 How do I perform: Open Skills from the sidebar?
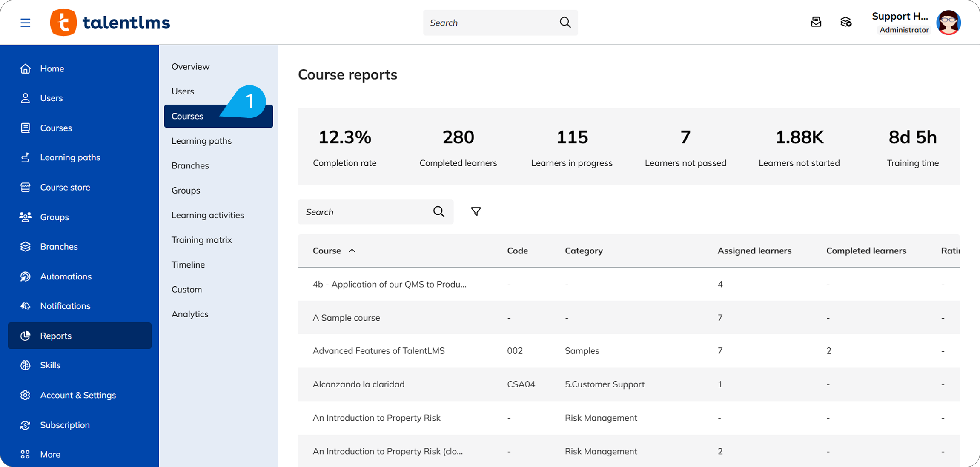(50, 365)
